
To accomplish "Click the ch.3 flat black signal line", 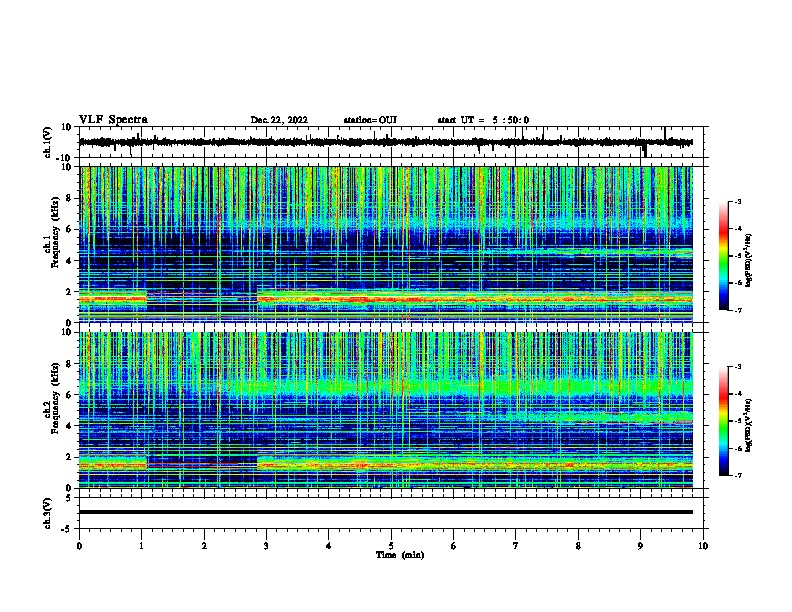I will click(x=386, y=512).
